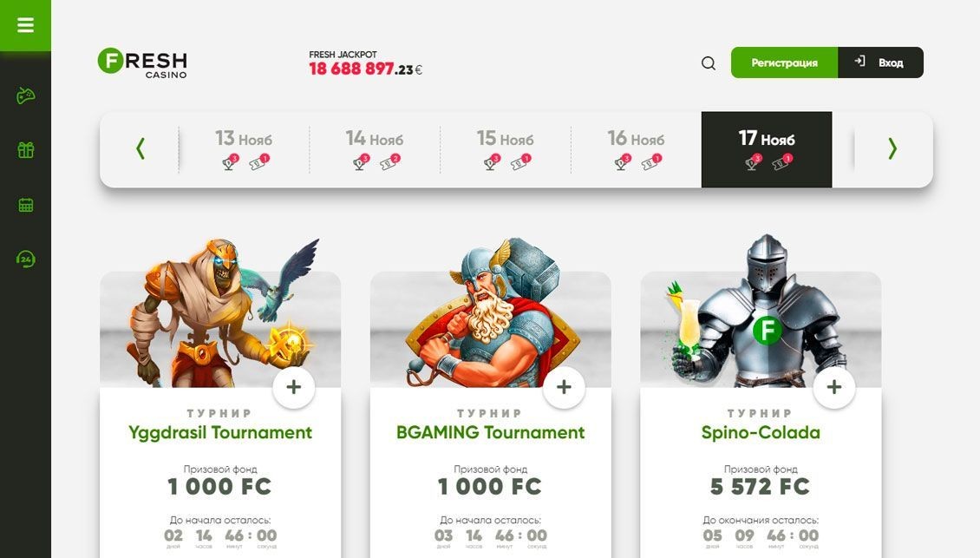Expand Spino-Colada card with plus button
The width and height of the screenshot is (980, 558).
(833, 387)
